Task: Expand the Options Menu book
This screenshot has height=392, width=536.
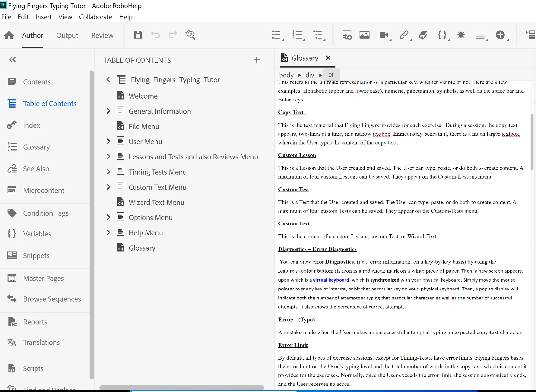Action: [108, 217]
